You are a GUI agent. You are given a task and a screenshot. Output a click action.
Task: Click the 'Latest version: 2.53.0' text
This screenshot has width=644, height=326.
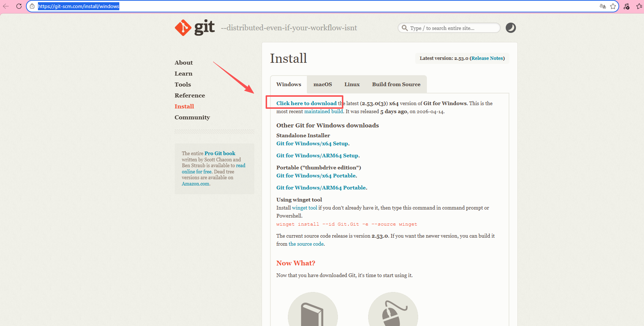444,58
